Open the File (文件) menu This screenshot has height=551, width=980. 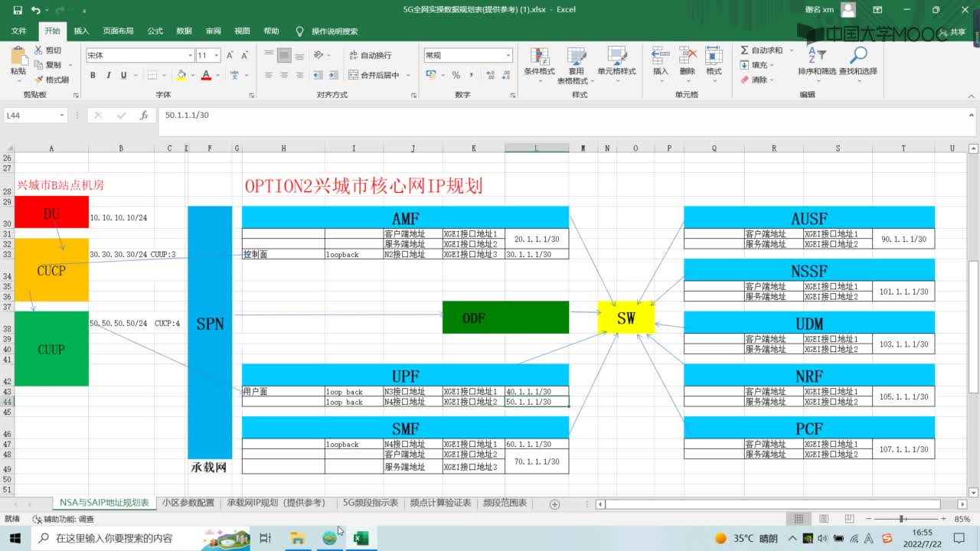coord(18,31)
